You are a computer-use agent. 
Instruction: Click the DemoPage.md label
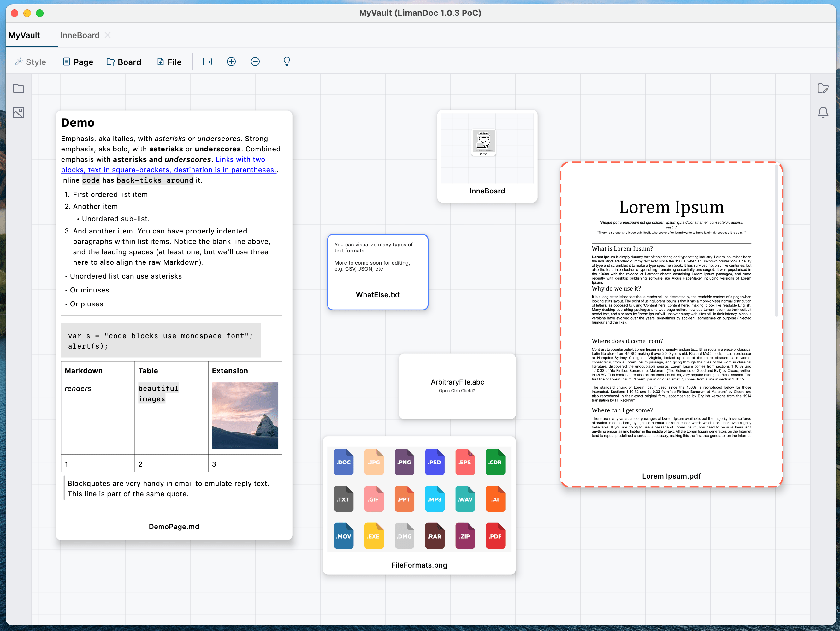click(x=174, y=527)
